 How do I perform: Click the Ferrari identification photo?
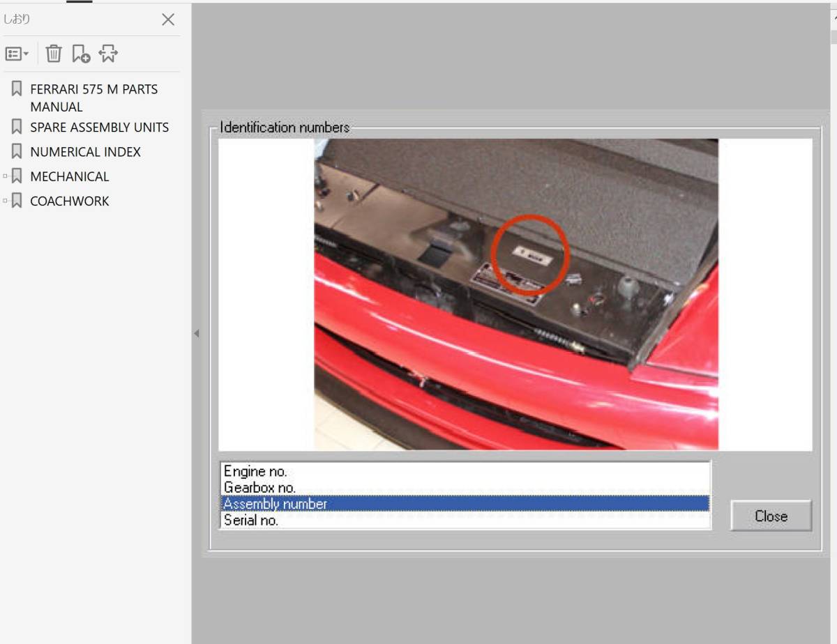[x=516, y=294]
